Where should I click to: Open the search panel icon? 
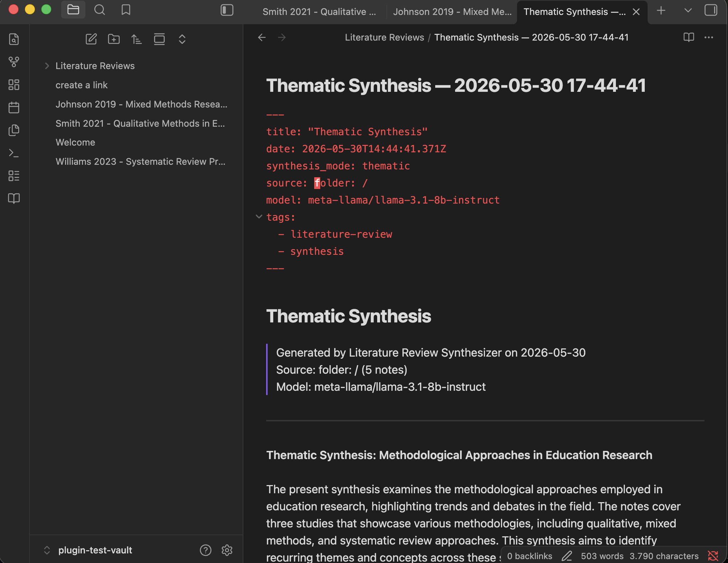[100, 10]
